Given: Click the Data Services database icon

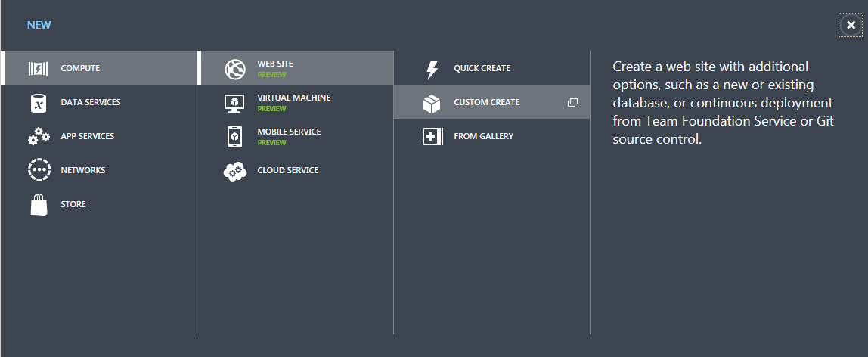Looking at the screenshot, I should click(39, 103).
